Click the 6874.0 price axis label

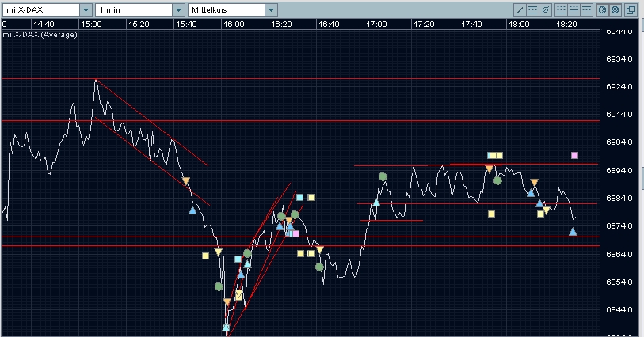[619, 226]
